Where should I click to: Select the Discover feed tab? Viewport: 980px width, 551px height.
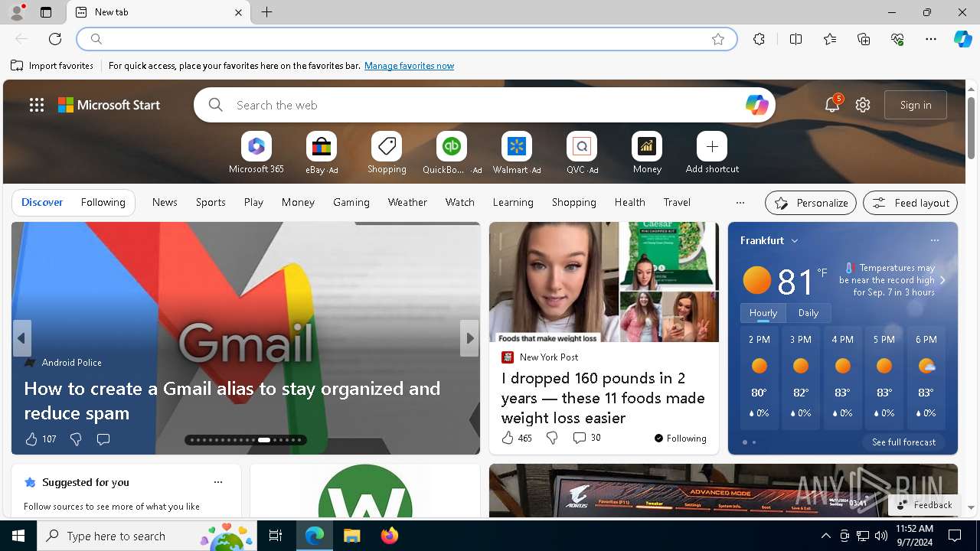pyautogui.click(x=42, y=203)
